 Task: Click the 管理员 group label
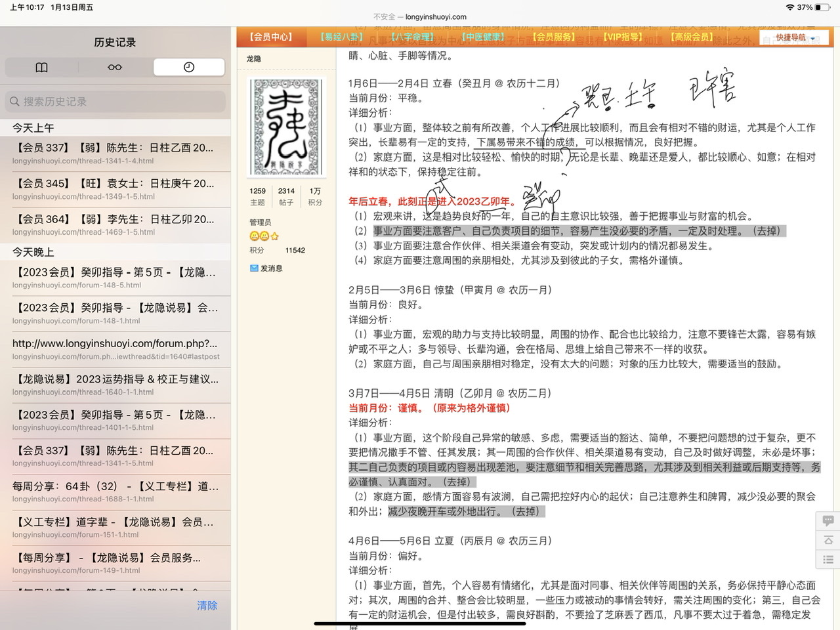pyautogui.click(x=260, y=222)
